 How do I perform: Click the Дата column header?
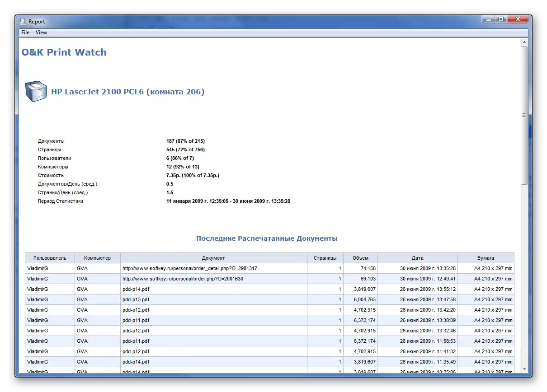pos(418,258)
